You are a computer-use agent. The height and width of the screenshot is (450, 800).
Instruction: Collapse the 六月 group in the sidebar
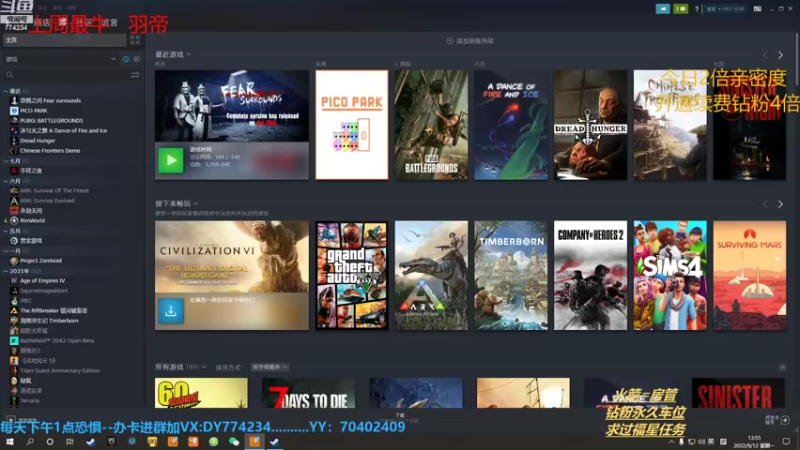click(x=6, y=181)
